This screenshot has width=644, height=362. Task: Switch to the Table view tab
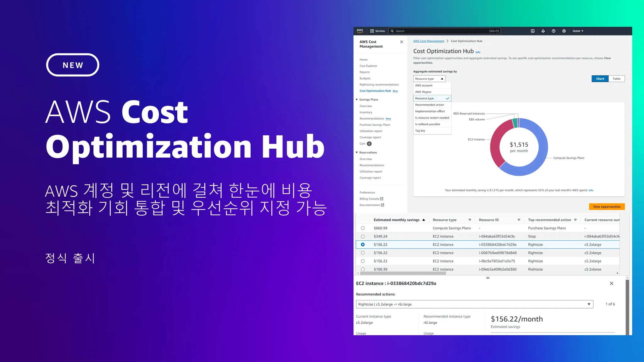pos(616,79)
